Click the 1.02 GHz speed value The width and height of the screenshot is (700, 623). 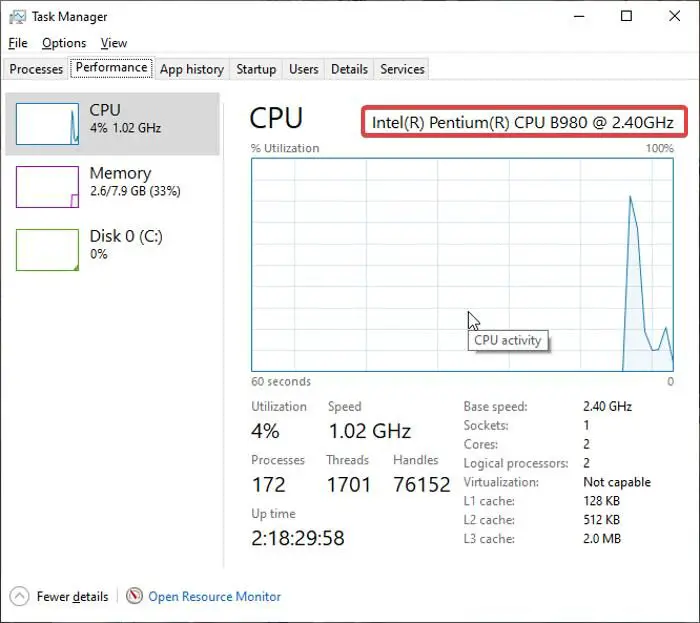click(370, 431)
